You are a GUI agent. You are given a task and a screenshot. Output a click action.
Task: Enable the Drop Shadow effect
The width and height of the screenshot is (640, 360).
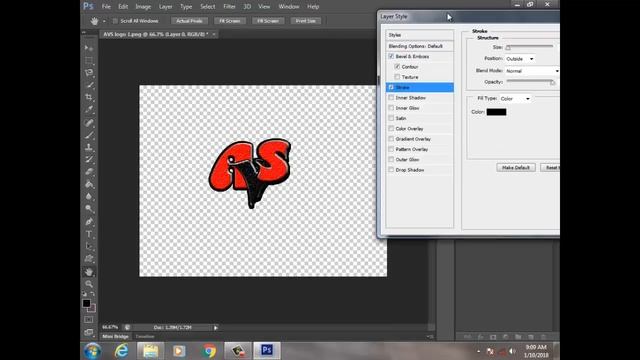pos(391,170)
